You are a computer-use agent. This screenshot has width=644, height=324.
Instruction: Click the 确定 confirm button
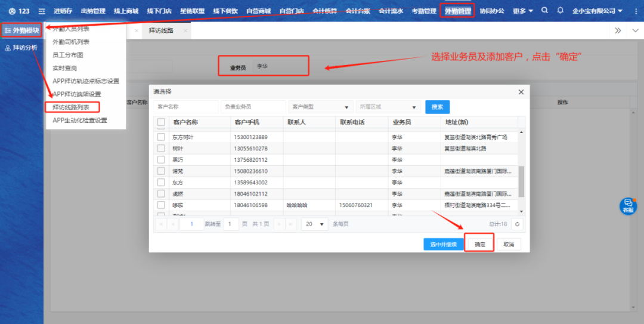tap(479, 245)
